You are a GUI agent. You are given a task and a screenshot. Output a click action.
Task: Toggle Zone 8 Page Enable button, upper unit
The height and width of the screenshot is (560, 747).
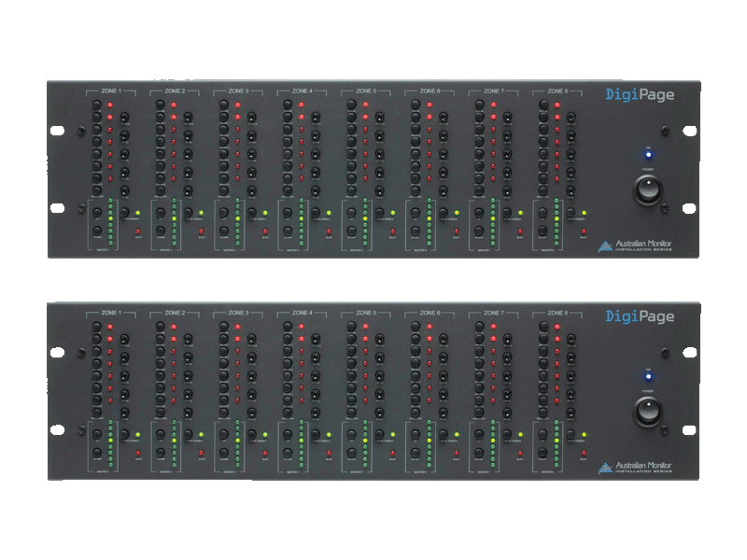[571, 213]
